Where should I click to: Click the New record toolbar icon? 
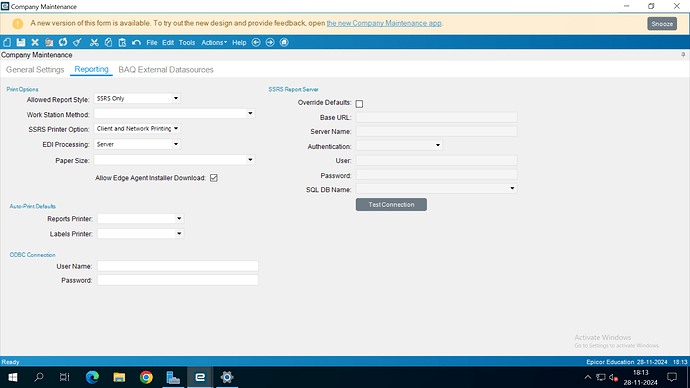pos(7,42)
